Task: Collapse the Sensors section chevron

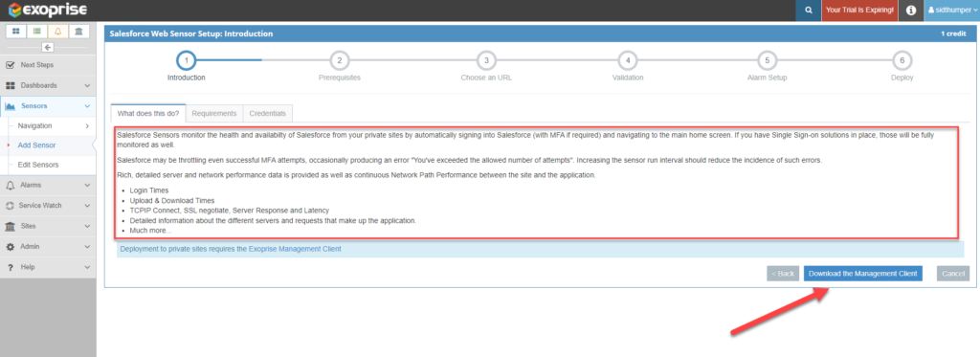Action: [x=87, y=106]
